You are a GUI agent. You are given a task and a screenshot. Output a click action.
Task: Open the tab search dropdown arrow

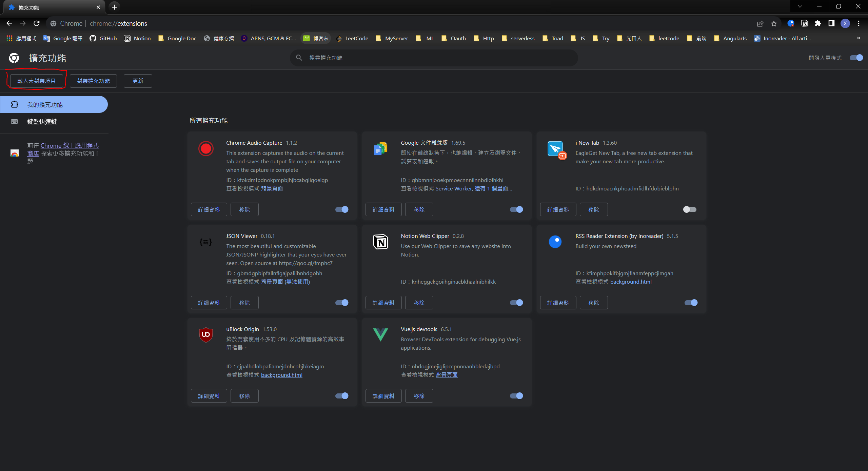800,6
